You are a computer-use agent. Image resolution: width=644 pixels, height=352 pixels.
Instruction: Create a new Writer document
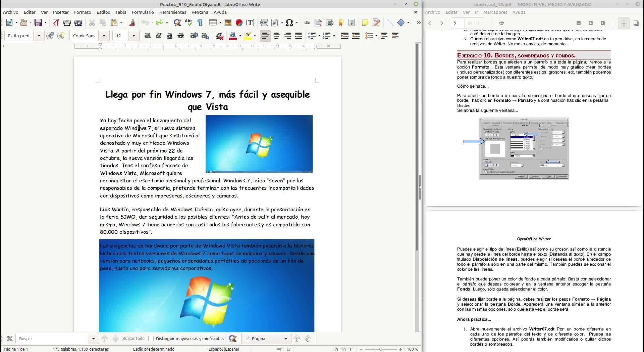[9, 23]
